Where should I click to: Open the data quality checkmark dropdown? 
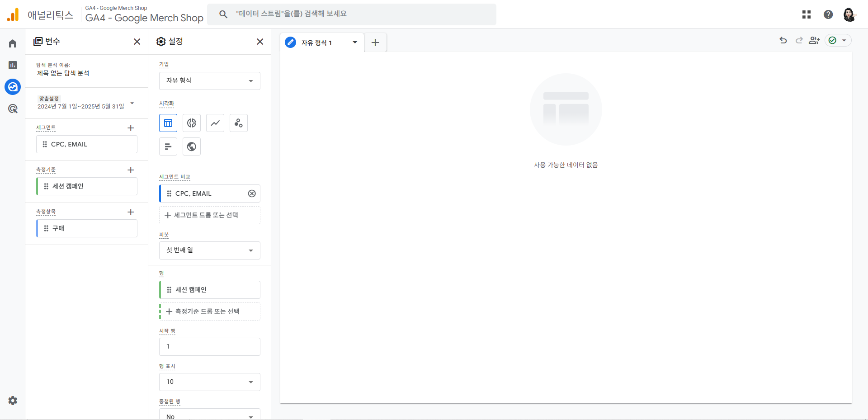pos(838,40)
